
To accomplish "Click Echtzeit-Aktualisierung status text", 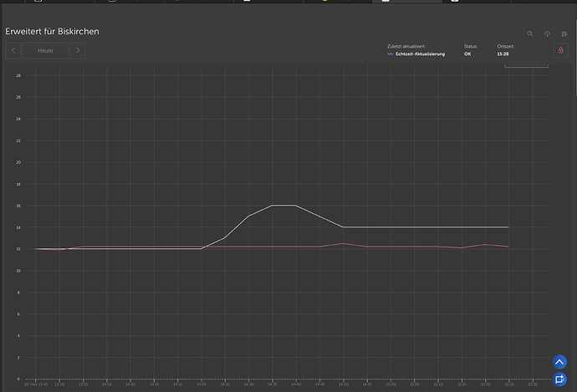I will (421, 54).
